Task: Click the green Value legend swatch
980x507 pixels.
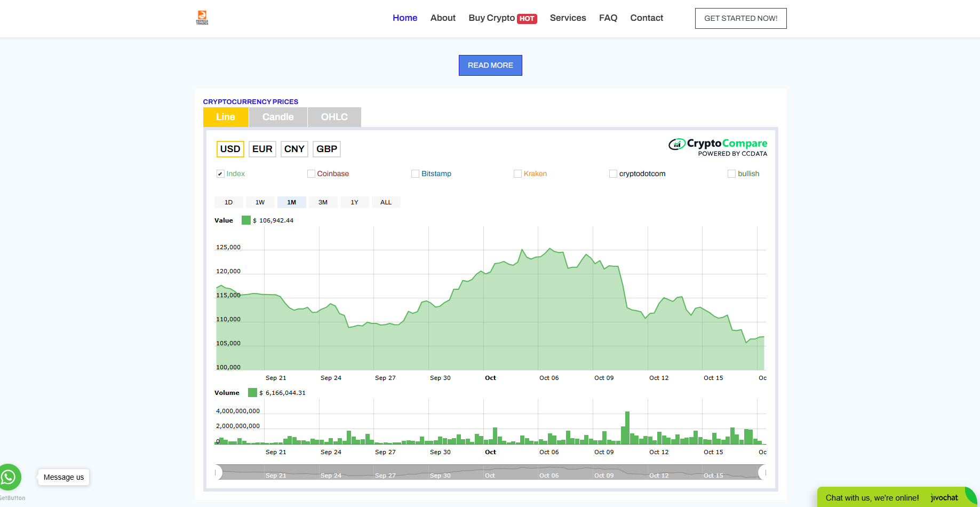Action: 246,220
